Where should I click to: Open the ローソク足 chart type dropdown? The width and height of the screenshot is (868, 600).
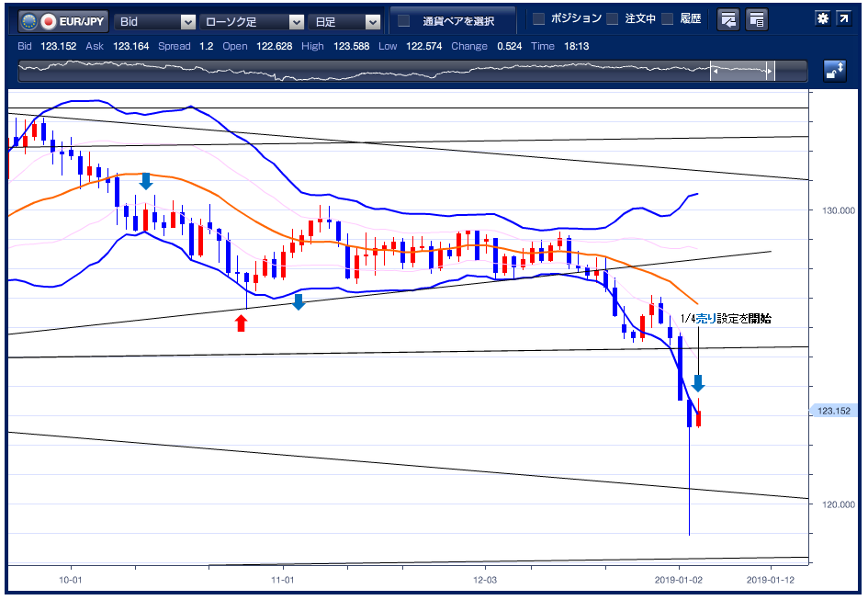tap(252, 22)
